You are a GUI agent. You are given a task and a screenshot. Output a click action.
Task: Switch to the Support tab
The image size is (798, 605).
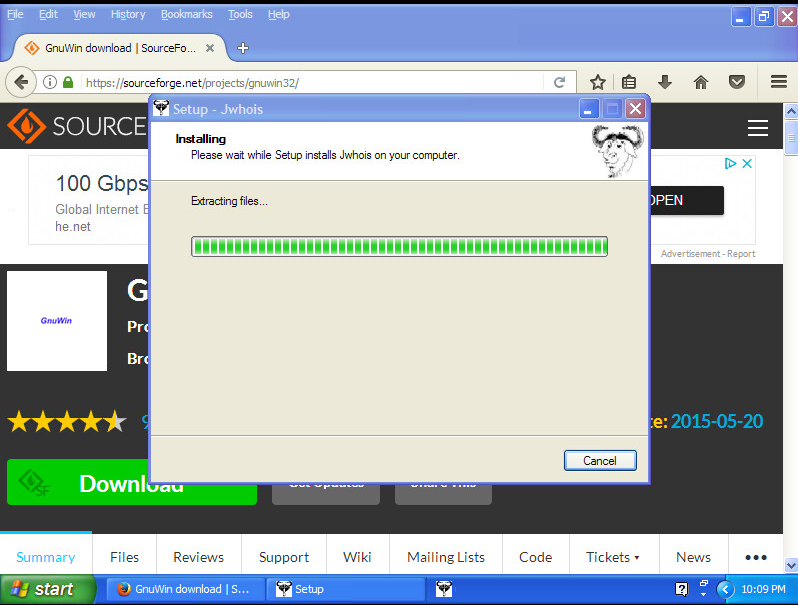(283, 557)
